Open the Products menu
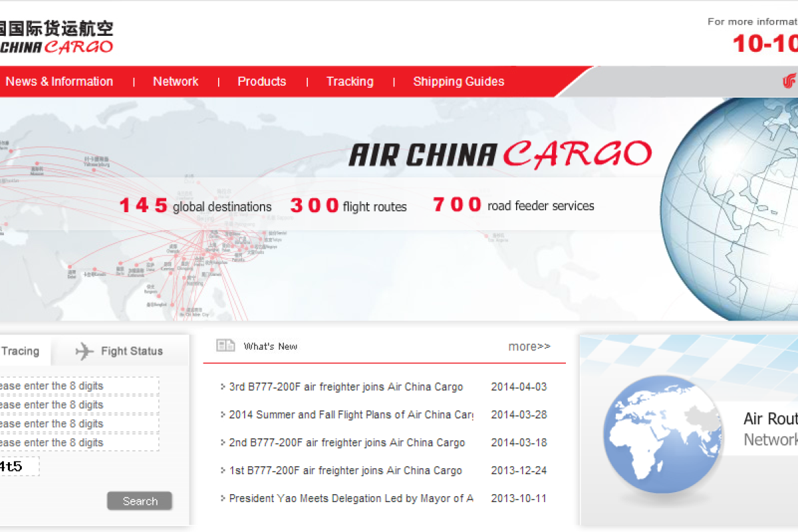Image resolution: width=798 pixels, height=532 pixels. (261, 81)
